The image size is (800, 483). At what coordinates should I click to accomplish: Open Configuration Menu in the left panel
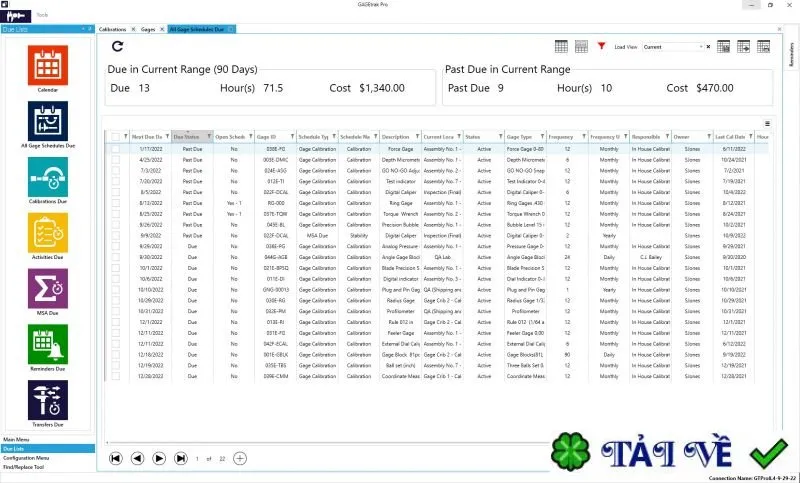27,458
